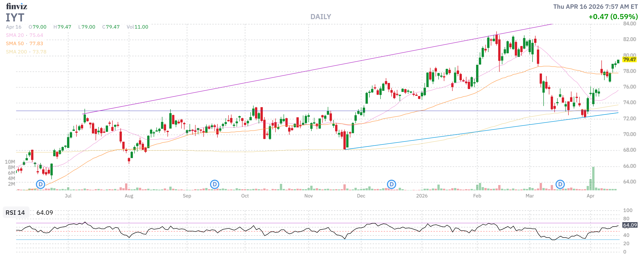
Task: Click the 64.09 RSI value tag on the right axis
Action: click(x=630, y=225)
